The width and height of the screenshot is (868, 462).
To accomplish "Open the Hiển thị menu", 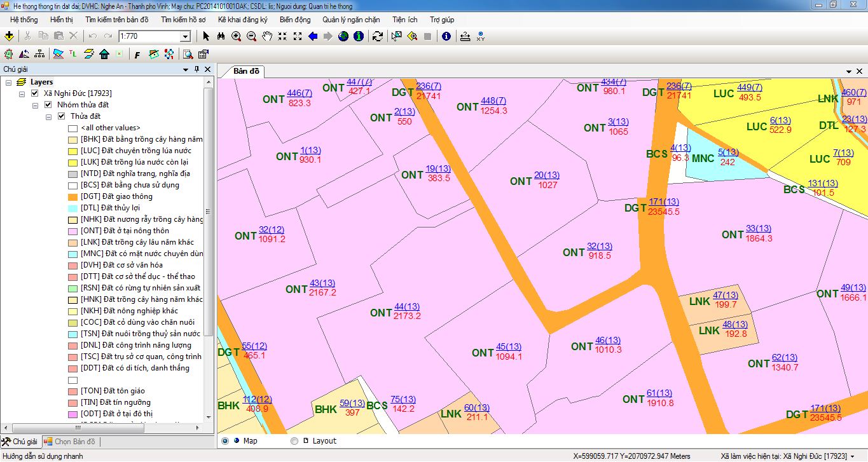I will 62,20.
